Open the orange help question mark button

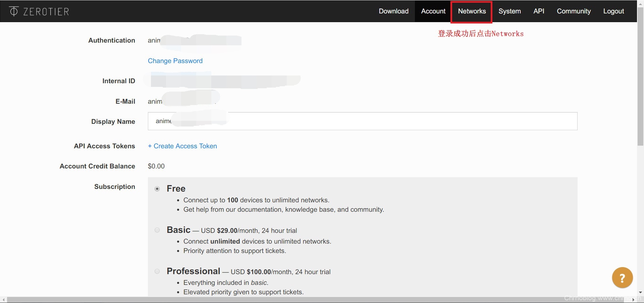622,277
